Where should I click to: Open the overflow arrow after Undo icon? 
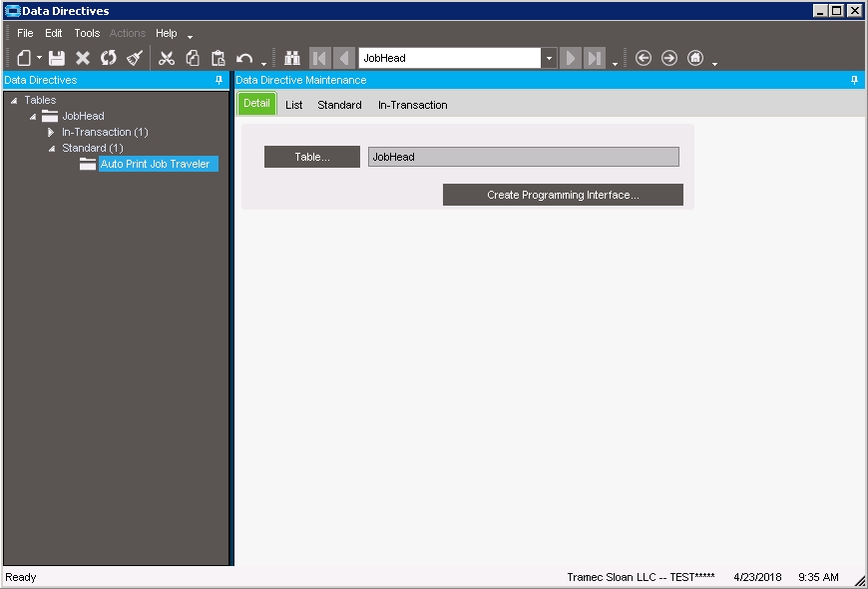[x=263, y=64]
